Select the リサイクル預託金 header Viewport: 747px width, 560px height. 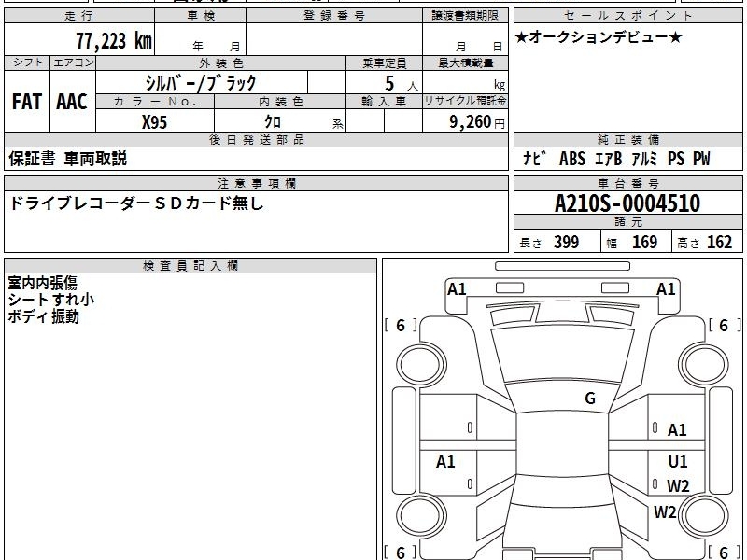465,102
